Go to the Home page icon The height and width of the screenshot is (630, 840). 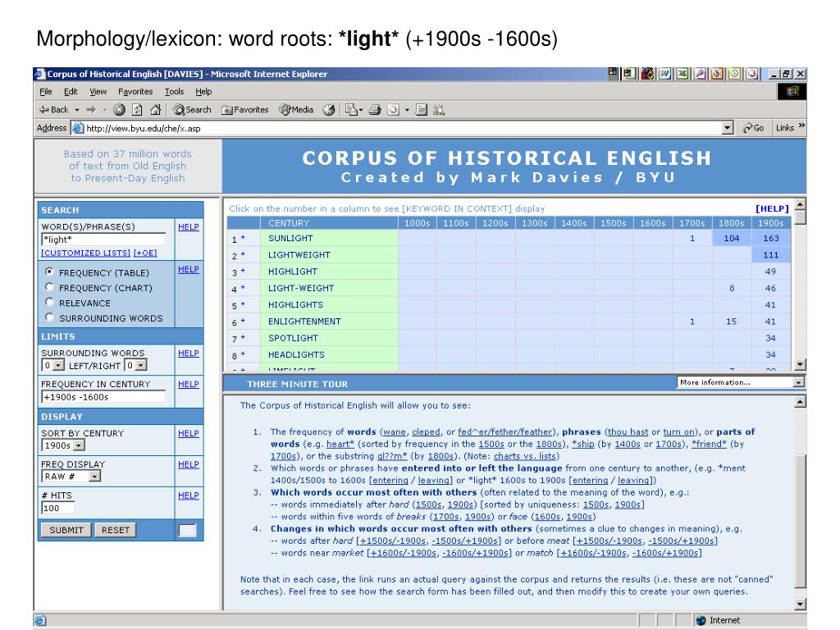(155, 110)
